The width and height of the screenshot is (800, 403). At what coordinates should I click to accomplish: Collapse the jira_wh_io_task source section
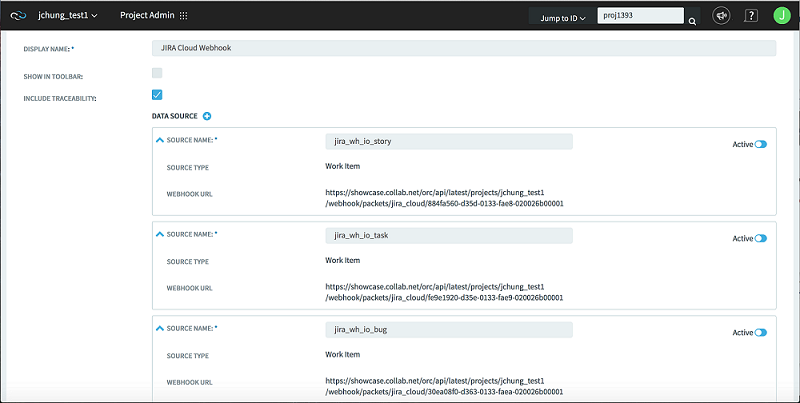point(160,234)
